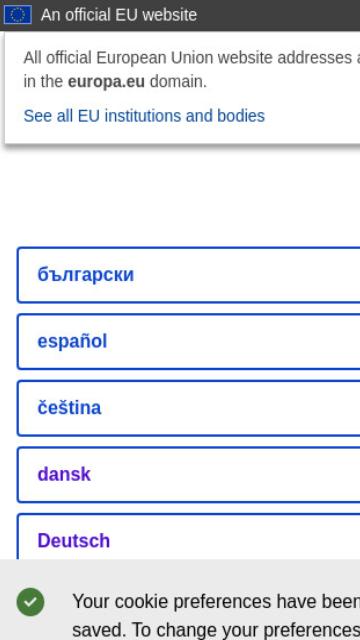360x640 pixels.
Task: Switch the site language to Deutsch
Action: coord(189,537)
